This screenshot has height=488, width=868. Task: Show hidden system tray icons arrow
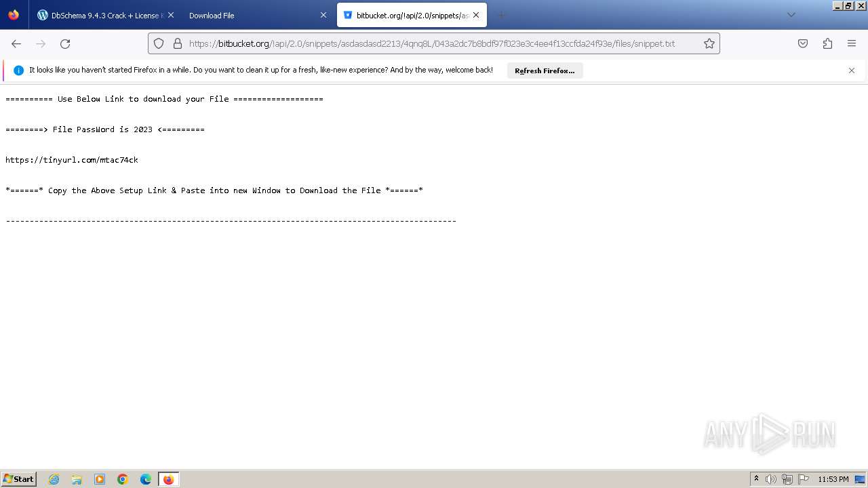(x=756, y=479)
